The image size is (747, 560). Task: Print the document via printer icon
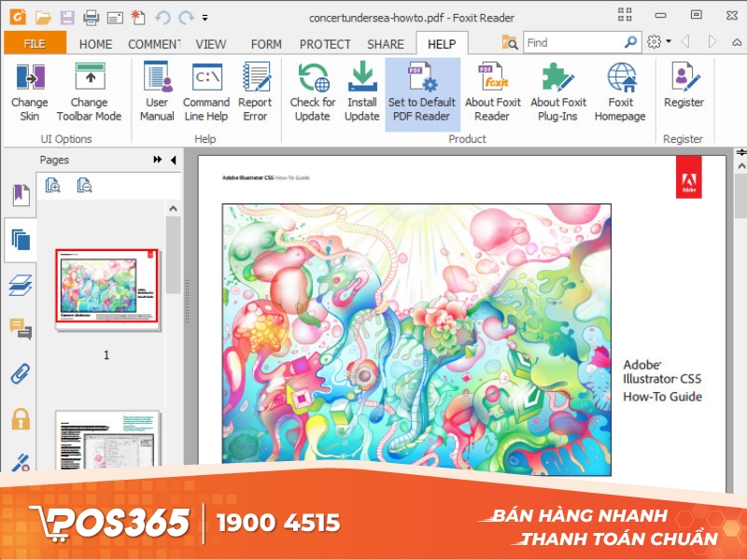point(91,18)
